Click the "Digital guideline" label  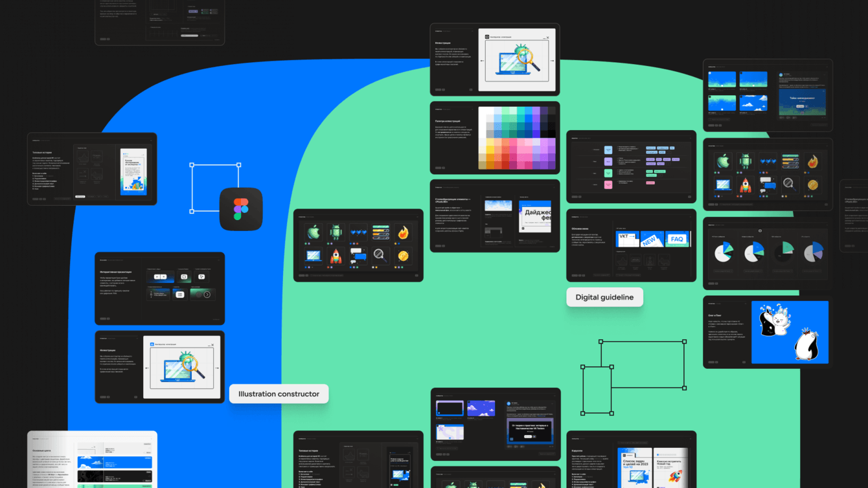605,297
